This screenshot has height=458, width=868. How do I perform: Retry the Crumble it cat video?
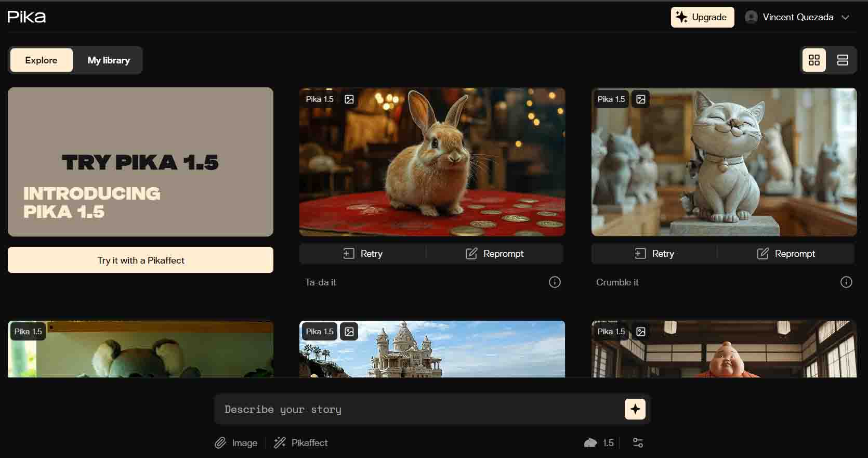coord(654,254)
